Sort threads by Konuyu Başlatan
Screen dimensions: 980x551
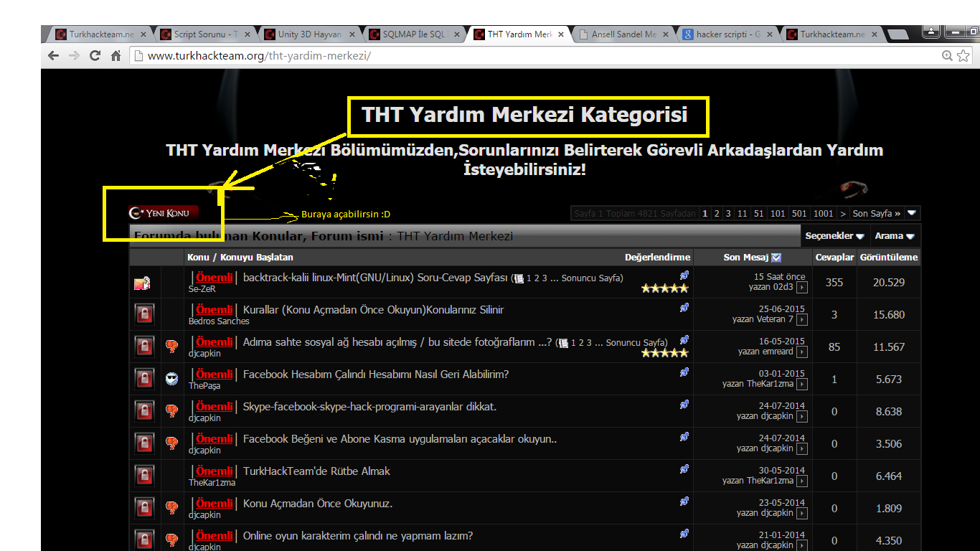(x=256, y=257)
